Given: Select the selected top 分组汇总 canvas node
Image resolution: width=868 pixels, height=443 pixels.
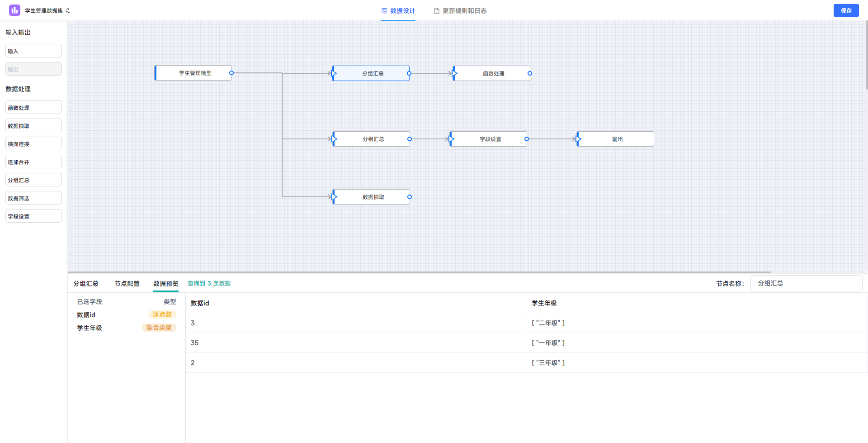Looking at the screenshot, I should 373,73.
